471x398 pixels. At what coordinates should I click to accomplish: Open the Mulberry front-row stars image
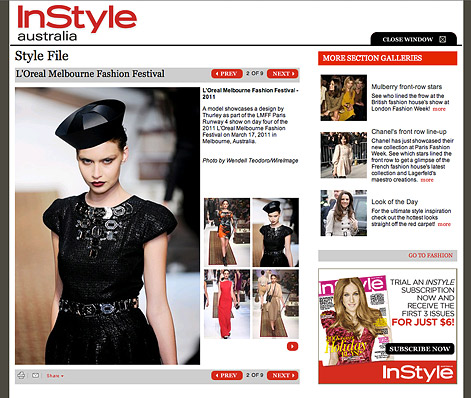(x=344, y=98)
